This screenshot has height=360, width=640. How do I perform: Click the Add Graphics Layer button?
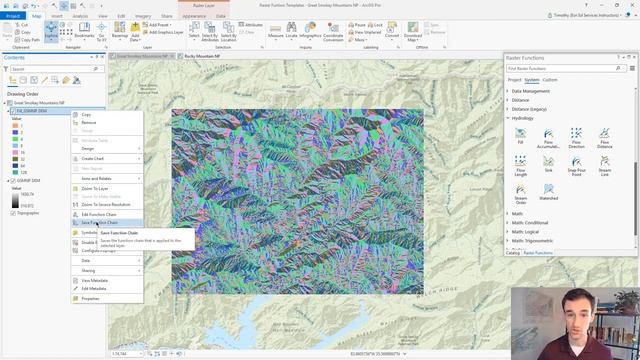[163, 32]
